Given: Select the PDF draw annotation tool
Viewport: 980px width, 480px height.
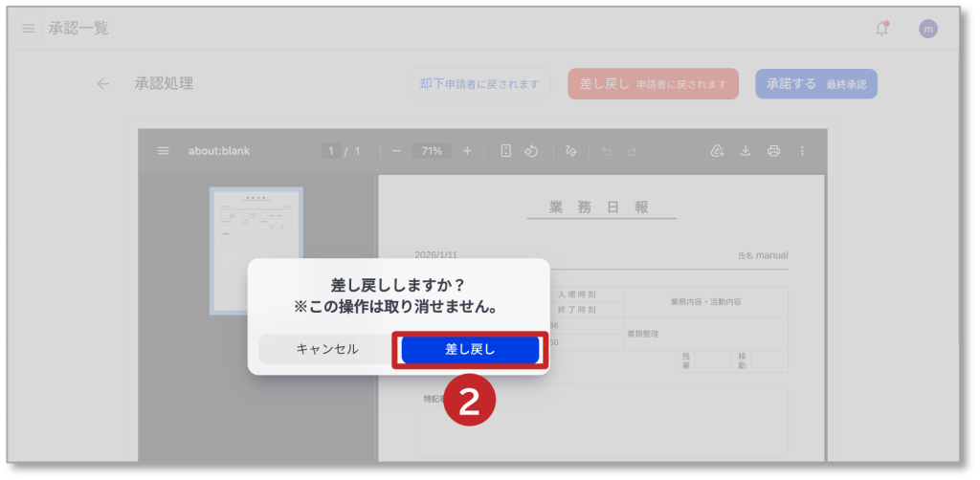Looking at the screenshot, I should (571, 151).
